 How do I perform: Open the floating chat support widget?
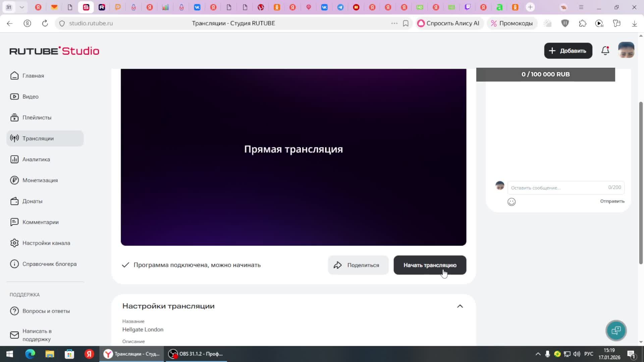click(616, 330)
